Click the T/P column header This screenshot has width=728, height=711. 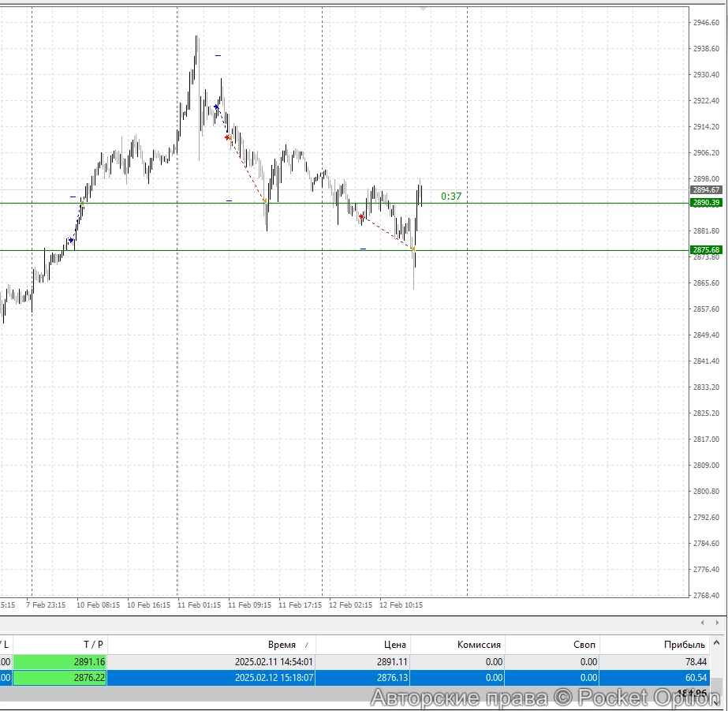pos(94,644)
